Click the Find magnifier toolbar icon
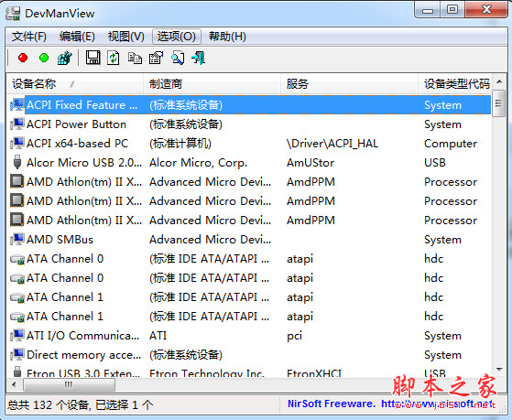Image resolution: width=512 pixels, height=420 pixels. [x=178, y=58]
